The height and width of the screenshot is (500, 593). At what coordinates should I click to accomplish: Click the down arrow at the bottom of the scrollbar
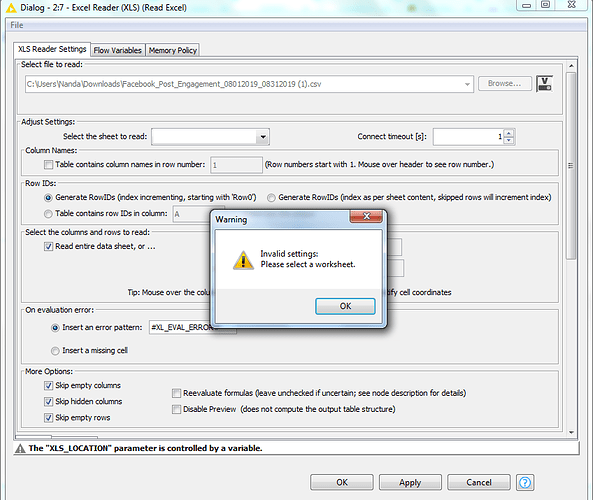571,432
